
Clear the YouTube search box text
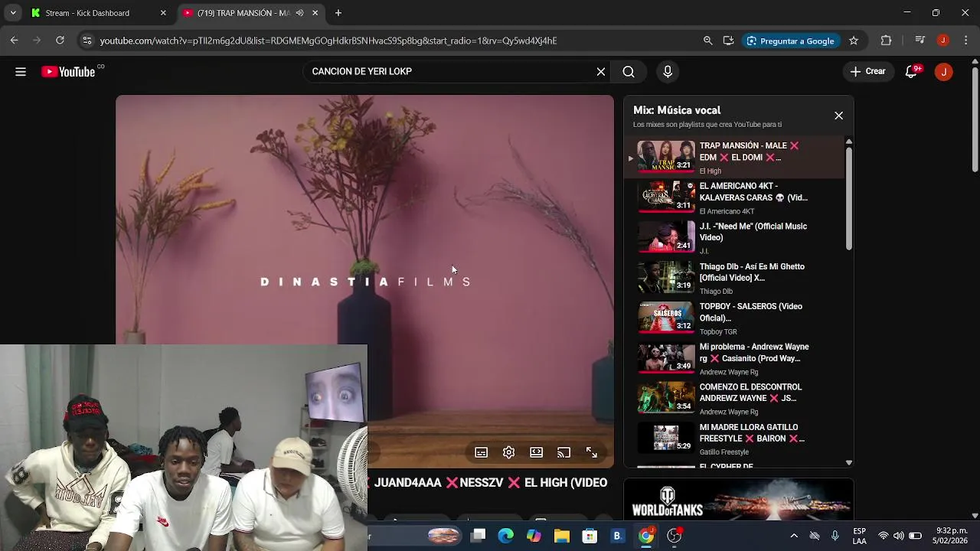(601, 72)
